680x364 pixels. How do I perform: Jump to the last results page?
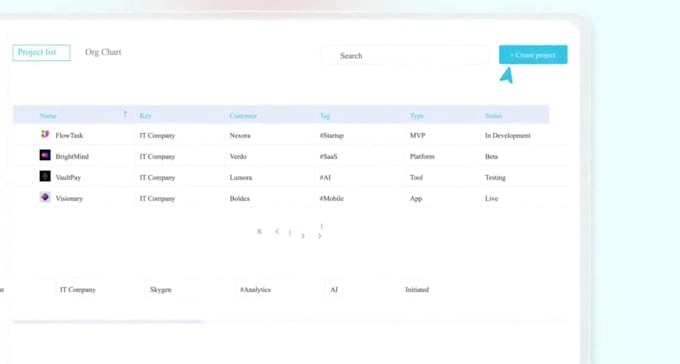pos(320,236)
